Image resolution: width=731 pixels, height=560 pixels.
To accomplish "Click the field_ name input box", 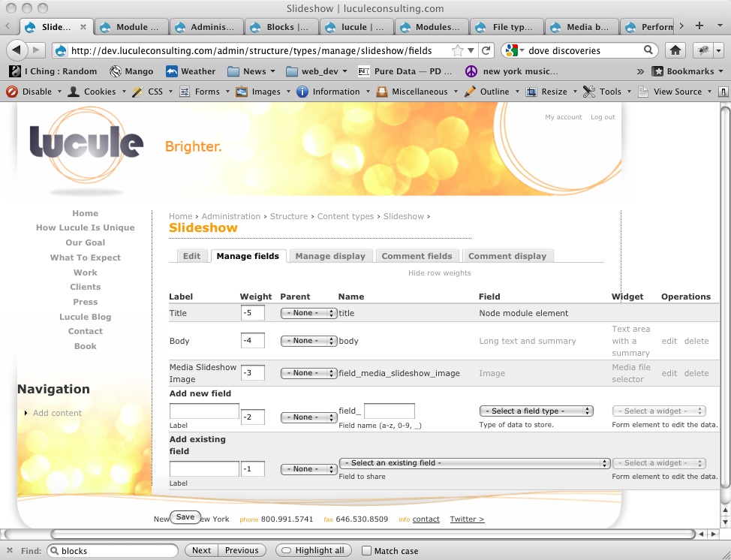I will (390, 411).
